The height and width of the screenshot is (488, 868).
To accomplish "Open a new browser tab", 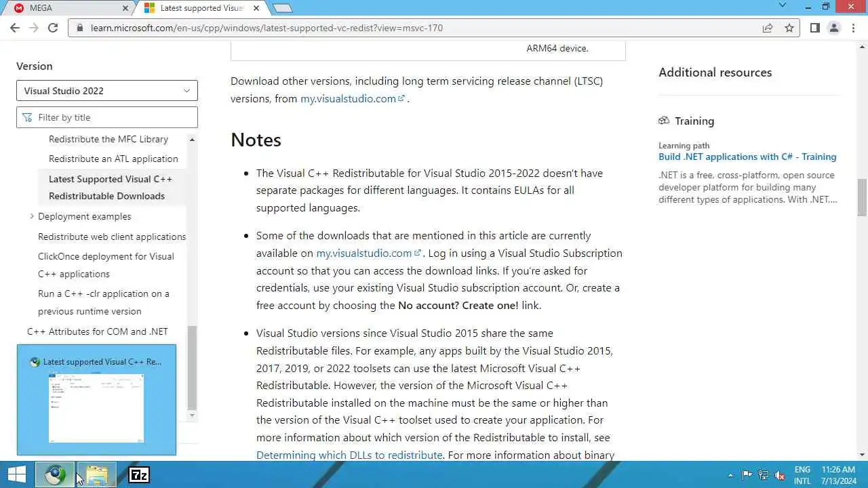I will coord(282,8).
